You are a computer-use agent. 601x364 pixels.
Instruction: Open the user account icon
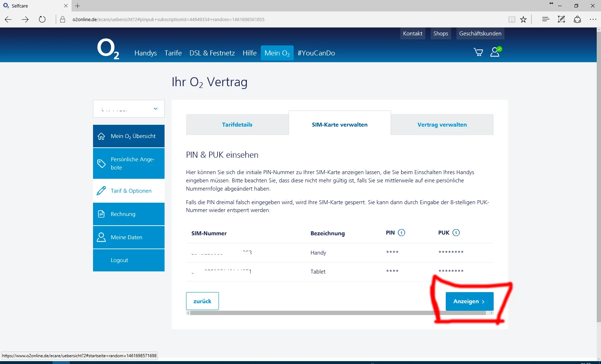pos(495,52)
